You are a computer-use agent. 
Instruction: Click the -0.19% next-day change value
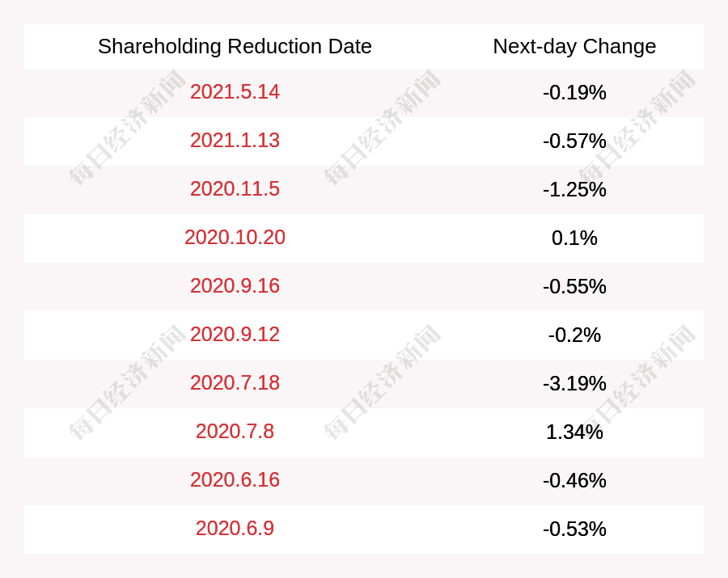pyautogui.click(x=574, y=93)
